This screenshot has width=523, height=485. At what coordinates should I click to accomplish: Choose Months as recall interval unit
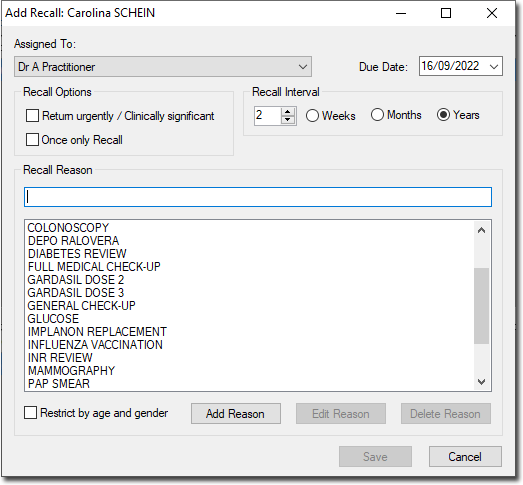click(x=377, y=115)
